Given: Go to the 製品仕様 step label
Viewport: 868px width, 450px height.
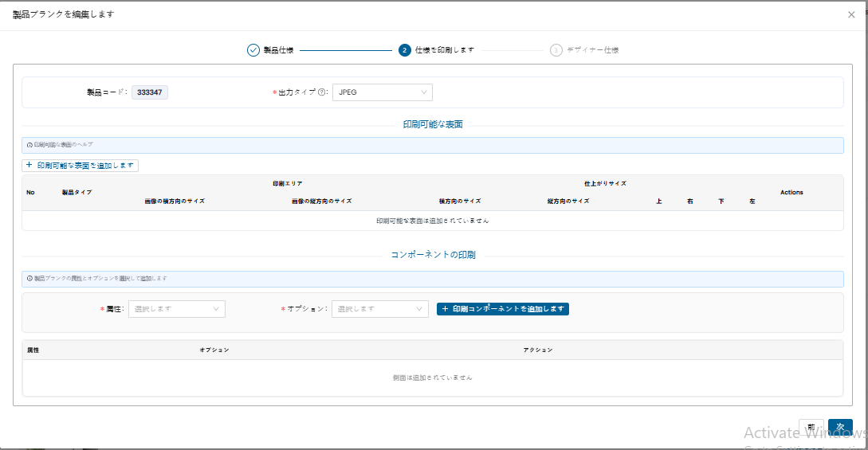Looking at the screenshot, I should 279,50.
